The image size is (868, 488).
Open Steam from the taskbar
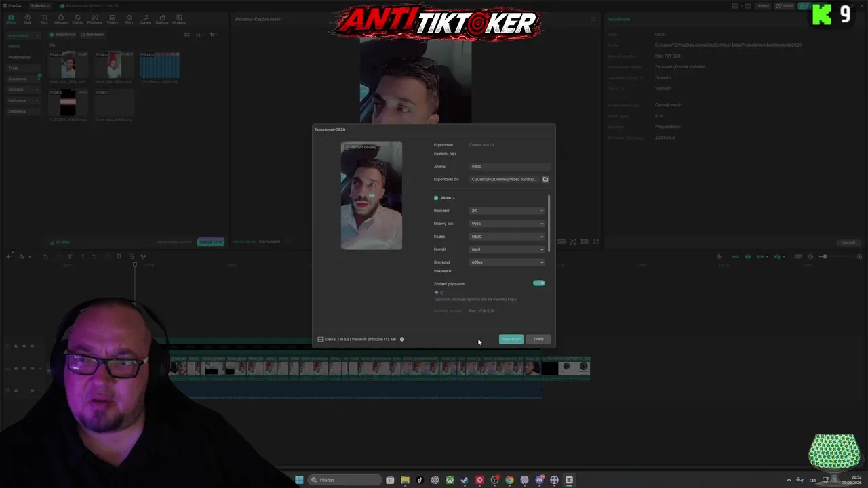coord(465,480)
